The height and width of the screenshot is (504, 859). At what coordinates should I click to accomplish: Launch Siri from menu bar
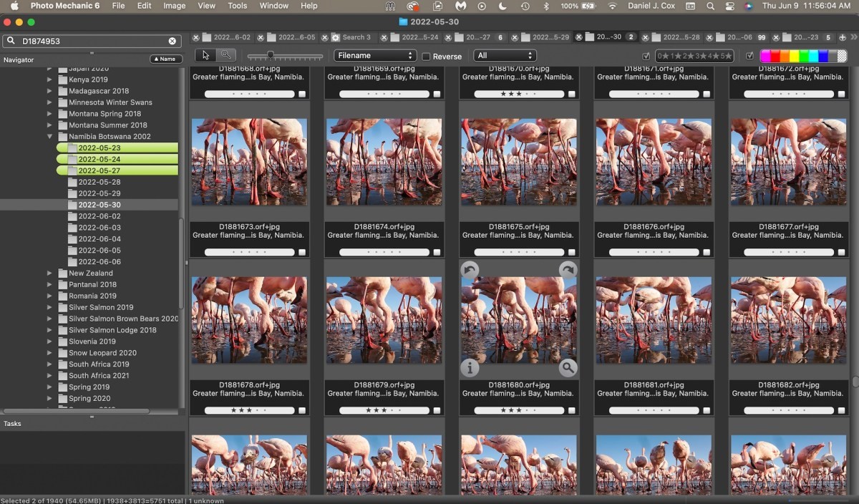click(748, 6)
